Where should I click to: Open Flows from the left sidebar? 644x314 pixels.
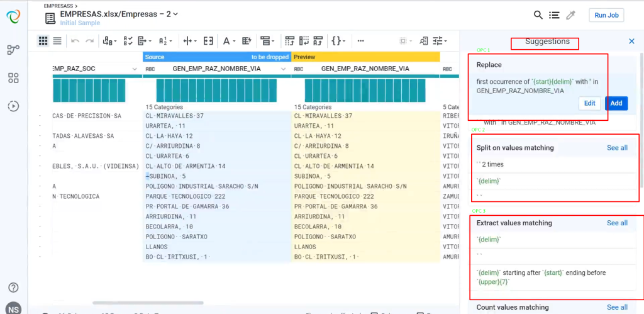(x=13, y=50)
